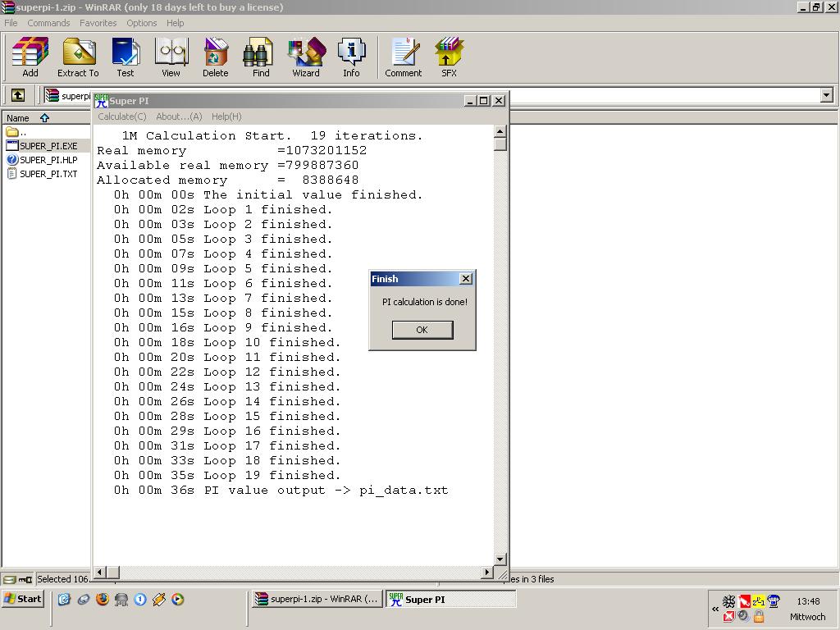840x630 pixels.
Task: Click the Windows Start button
Action: 22,599
